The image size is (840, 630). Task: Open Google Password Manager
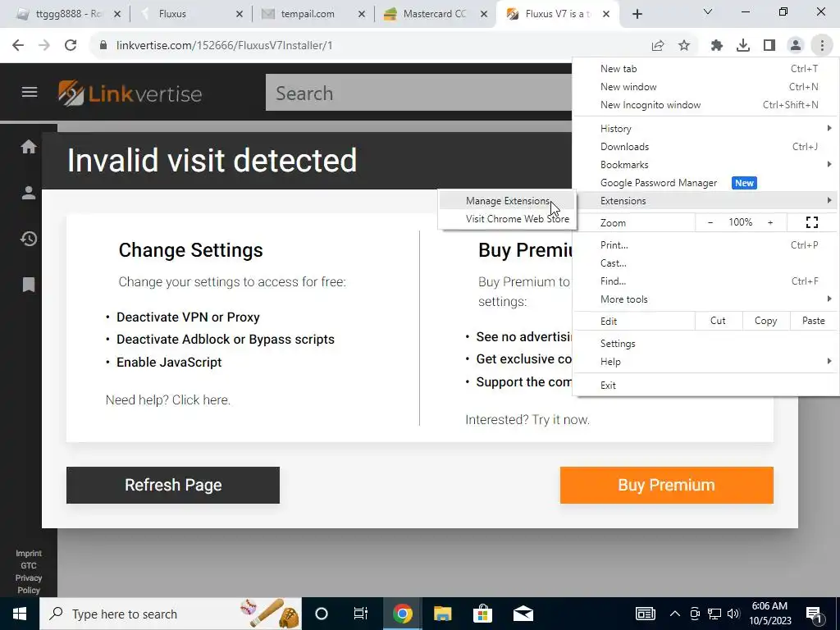click(x=706, y=183)
